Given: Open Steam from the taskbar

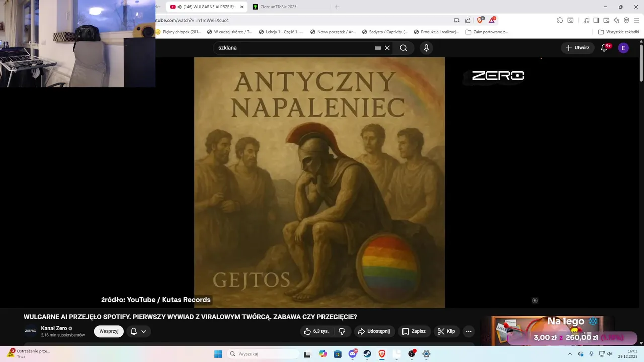Looking at the screenshot, I should coord(367,354).
